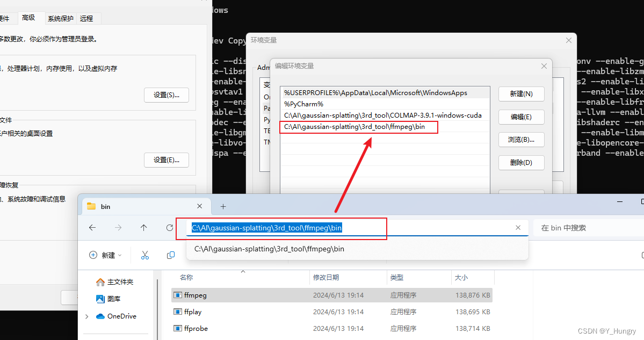Image resolution: width=644 pixels, height=340 pixels.
Task: Open the 新建 dropdown in Explorer toolbar
Action: (106, 255)
